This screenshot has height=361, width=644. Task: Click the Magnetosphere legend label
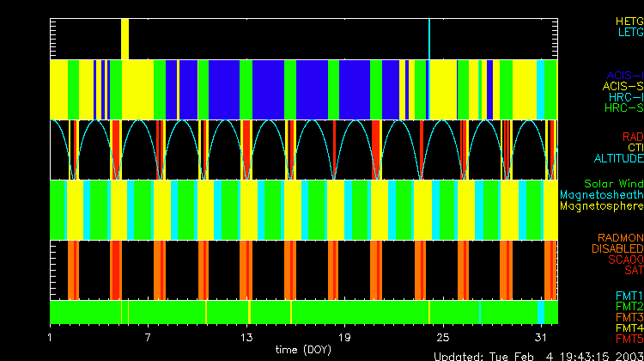click(602, 206)
